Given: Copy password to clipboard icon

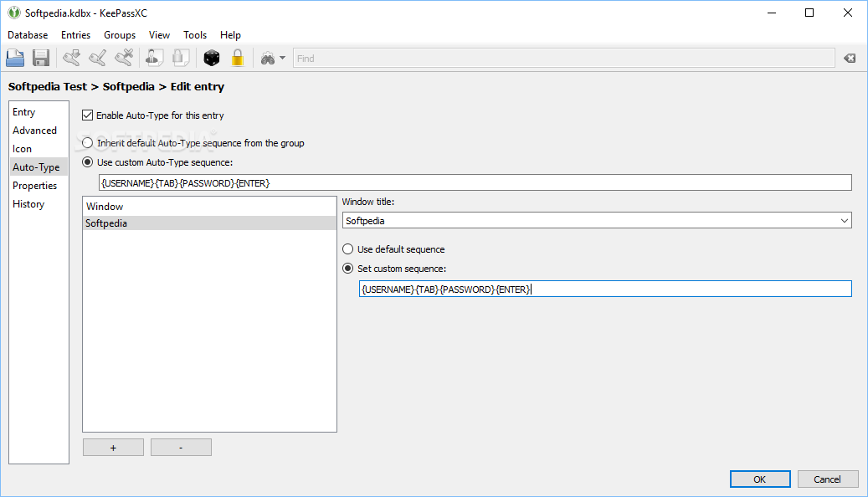Looking at the screenshot, I should (181, 58).
